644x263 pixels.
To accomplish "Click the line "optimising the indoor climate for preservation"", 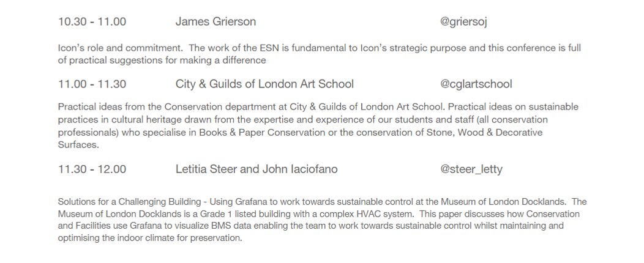I will [x=150, y=238].
